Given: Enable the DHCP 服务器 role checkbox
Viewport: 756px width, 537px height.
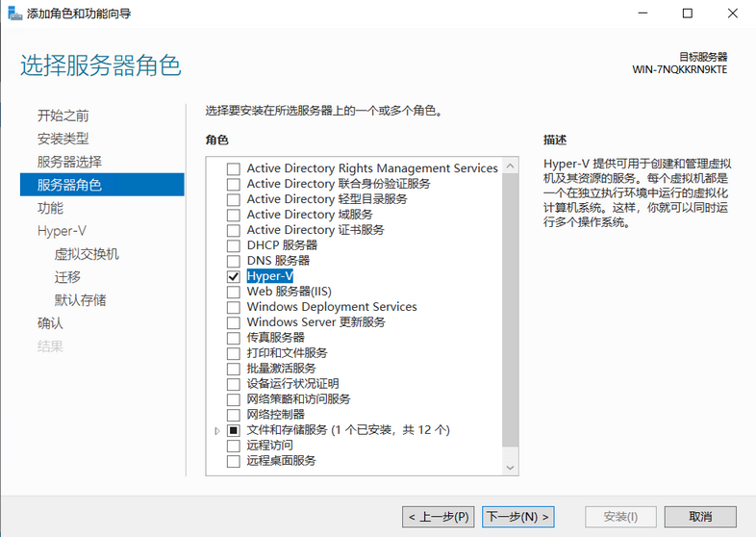Looking at the screenshot, I should (234, 245).
